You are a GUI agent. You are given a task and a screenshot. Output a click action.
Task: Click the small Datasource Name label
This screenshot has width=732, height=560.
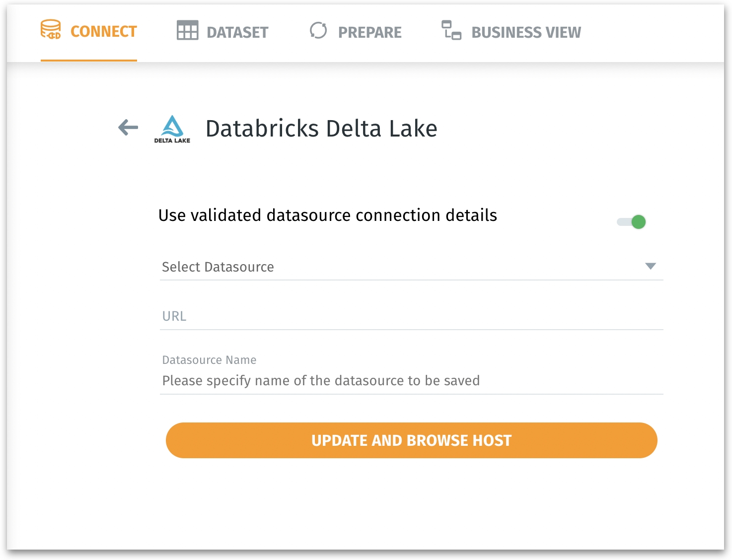209,360
